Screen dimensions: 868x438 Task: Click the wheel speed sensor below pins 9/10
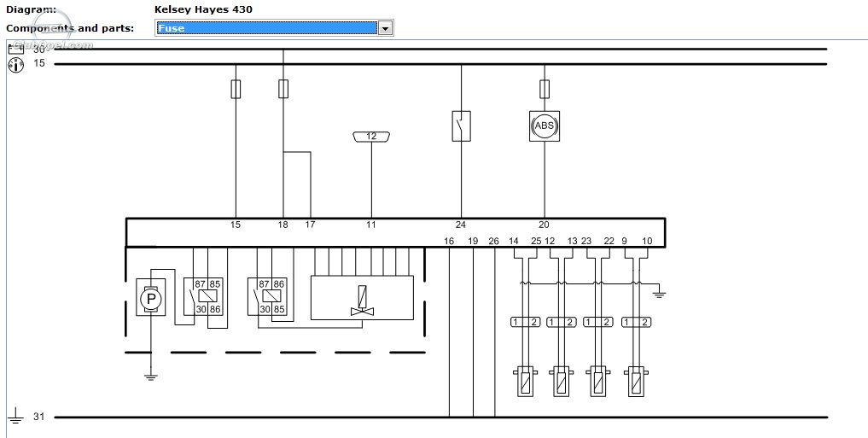coord(636,382)
